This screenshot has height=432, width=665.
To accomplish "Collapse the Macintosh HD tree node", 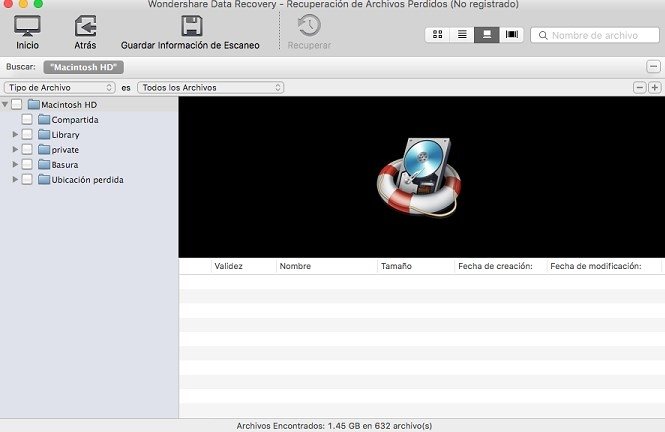I will pos(5,104).
